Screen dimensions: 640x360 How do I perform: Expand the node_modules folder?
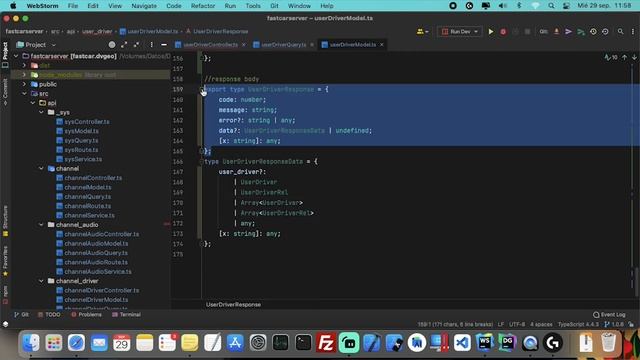pyautogui.click(x=24, y=75)
